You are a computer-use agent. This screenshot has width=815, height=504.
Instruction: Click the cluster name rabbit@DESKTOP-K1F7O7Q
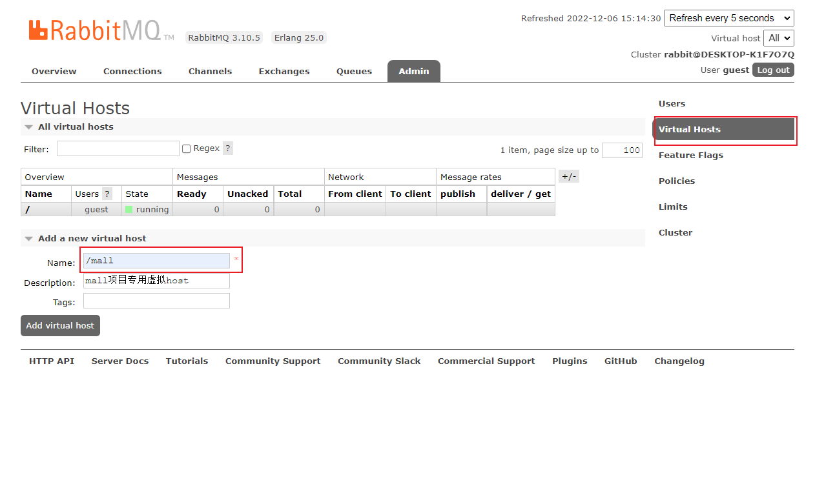[x=729, y=54]
